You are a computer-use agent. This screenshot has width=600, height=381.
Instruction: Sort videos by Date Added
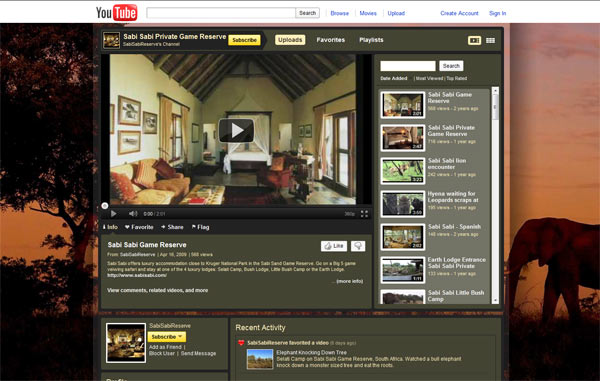click(x=394, y=78)
